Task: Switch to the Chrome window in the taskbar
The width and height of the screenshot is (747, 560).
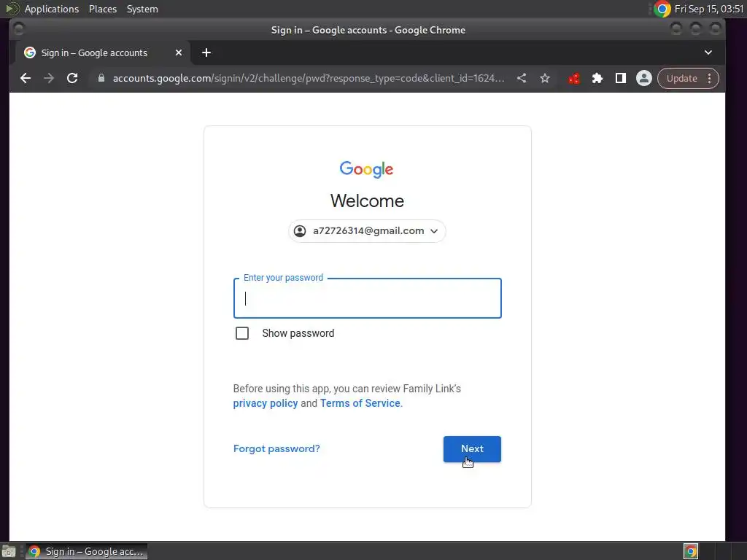Action: click(x=87, y=551)
